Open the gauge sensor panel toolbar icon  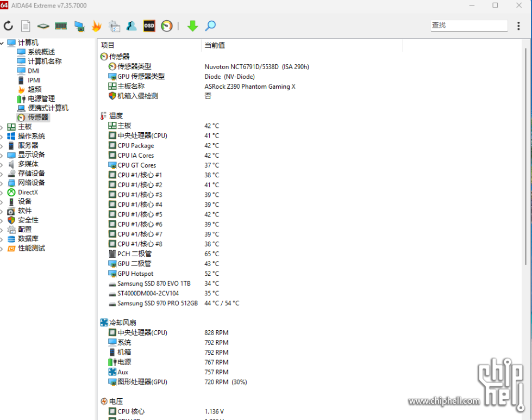[x=167, y=26]
